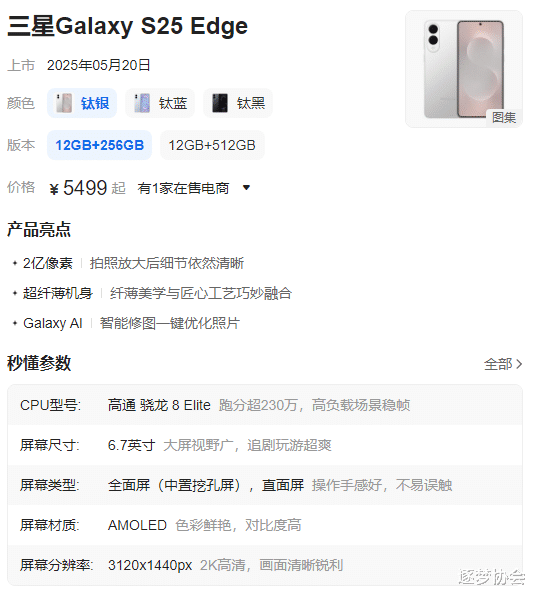534x596 pixels.
Task: Click the ¥5499 price
Action: (x=79, y=188)
